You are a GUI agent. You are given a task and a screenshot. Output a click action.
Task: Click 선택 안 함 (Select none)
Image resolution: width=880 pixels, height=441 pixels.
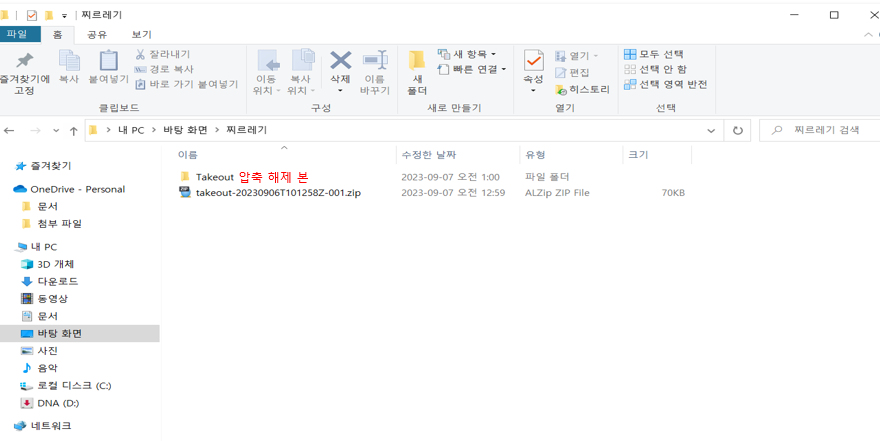click(655, 70)
